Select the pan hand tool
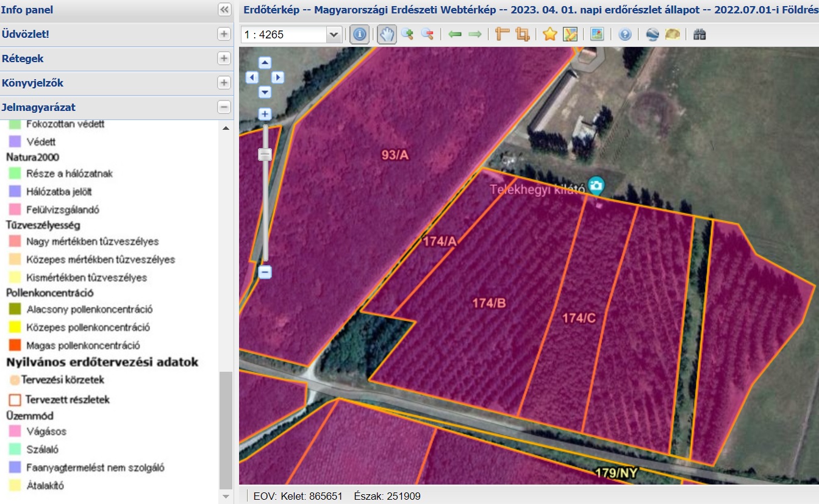The image size is (819, 504). point(387,35)
